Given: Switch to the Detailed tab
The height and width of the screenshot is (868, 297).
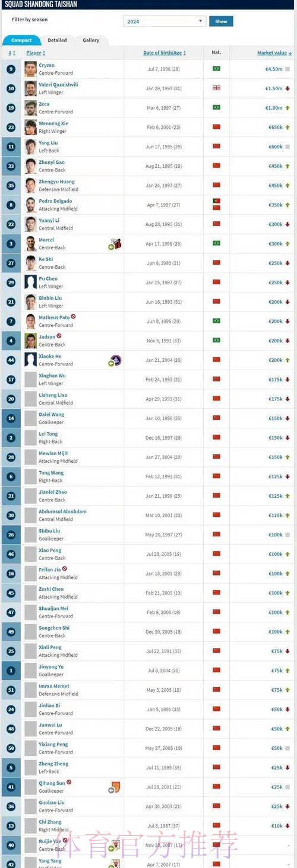Looking at the screenshot, I should pos(58,40).
